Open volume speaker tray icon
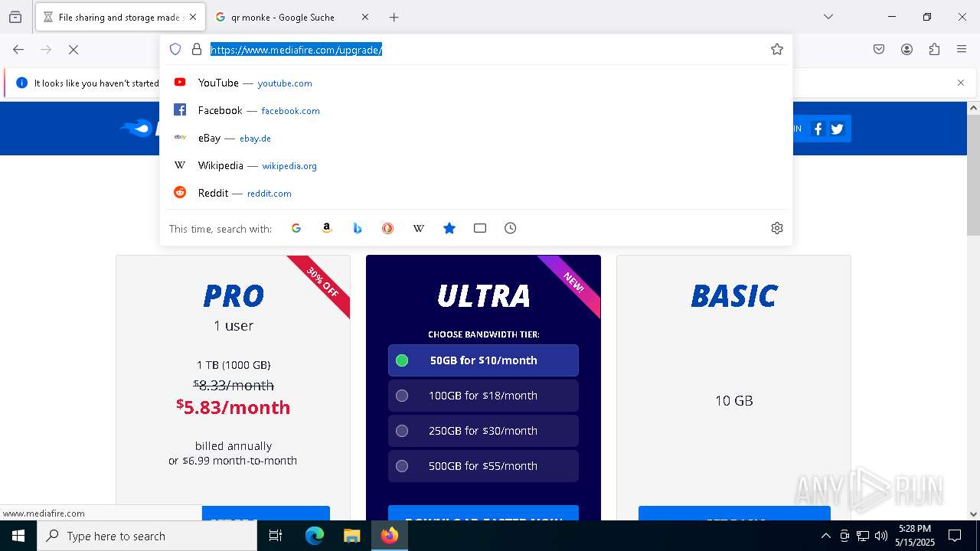 click(881, 536)
